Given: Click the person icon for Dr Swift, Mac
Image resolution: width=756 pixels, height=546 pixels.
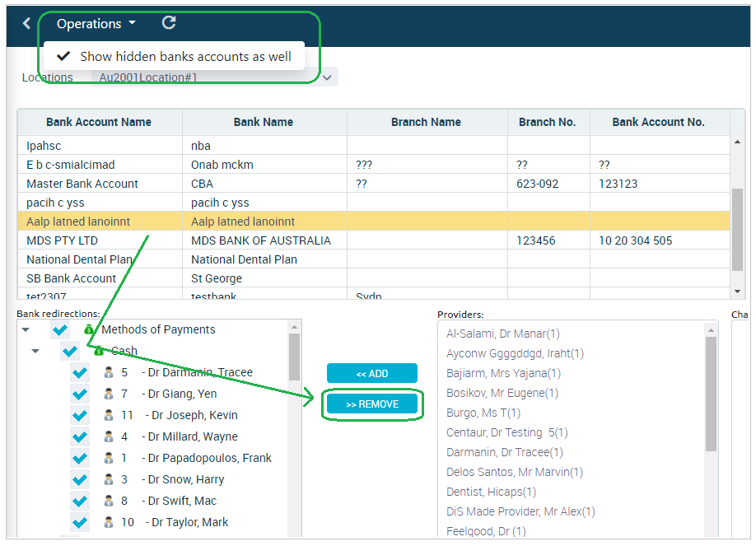Looking at the screenshot, I should tap(109, 501).
